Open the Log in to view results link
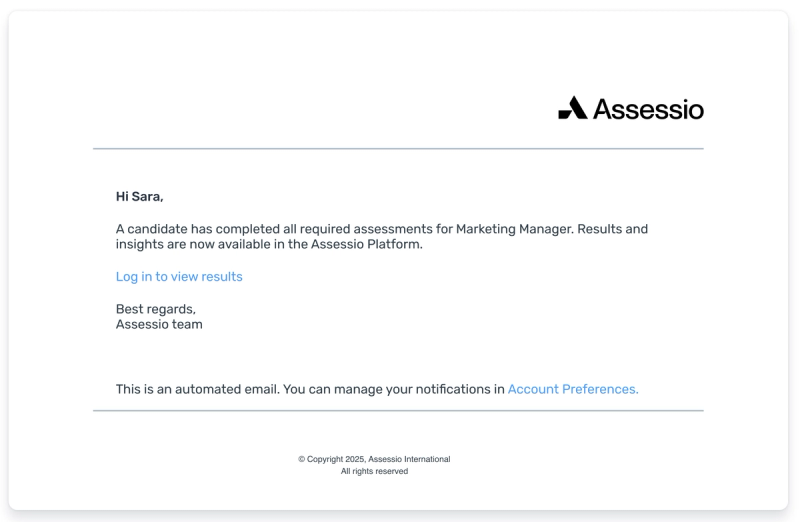The image size is (800, 522). tap(179, 277)
